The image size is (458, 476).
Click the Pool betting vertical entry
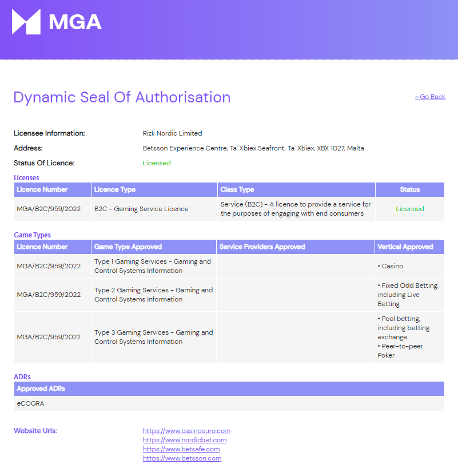click(x=404, y=328)
